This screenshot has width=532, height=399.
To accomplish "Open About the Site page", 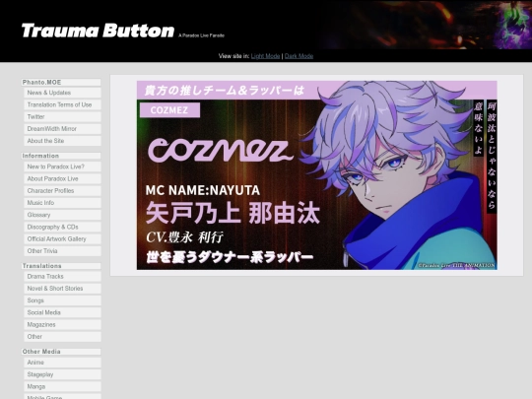I will pyautogui.click(x=62, y=141).
